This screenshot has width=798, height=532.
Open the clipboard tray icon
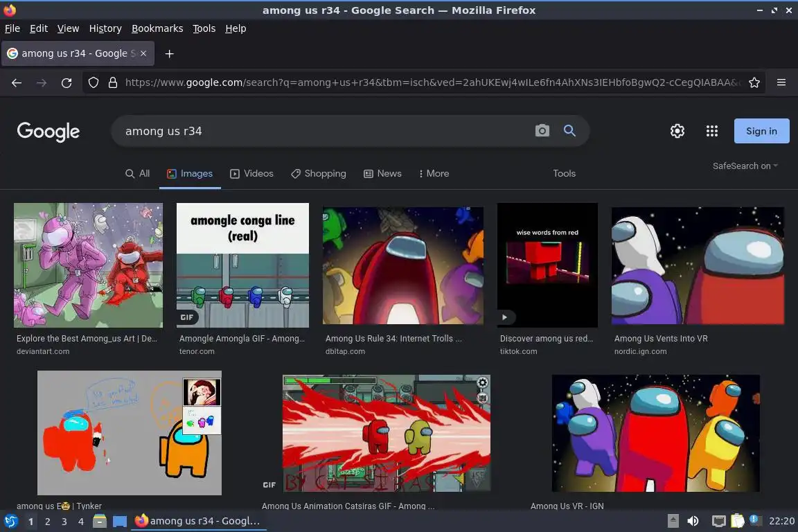point(738,521)
